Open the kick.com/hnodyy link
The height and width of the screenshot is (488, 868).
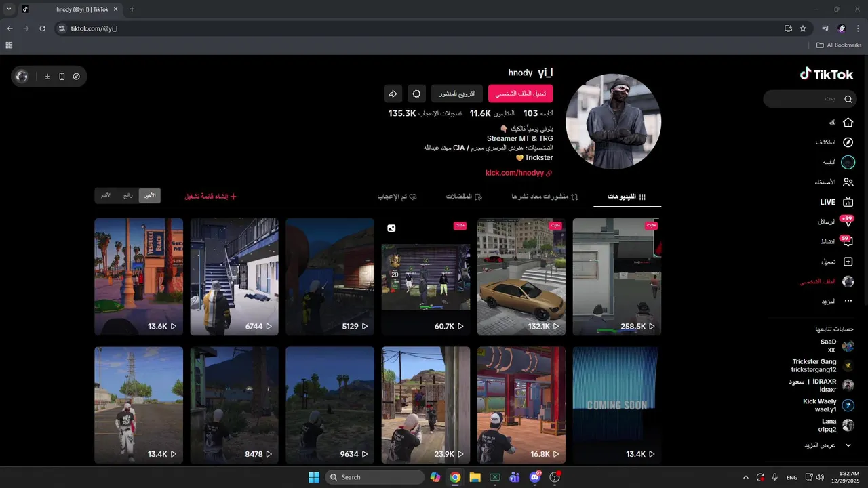point(519,173)
